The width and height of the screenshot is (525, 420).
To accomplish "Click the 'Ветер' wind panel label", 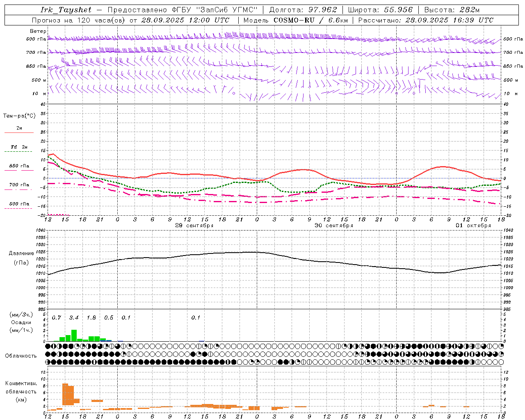I will [38, 31].
